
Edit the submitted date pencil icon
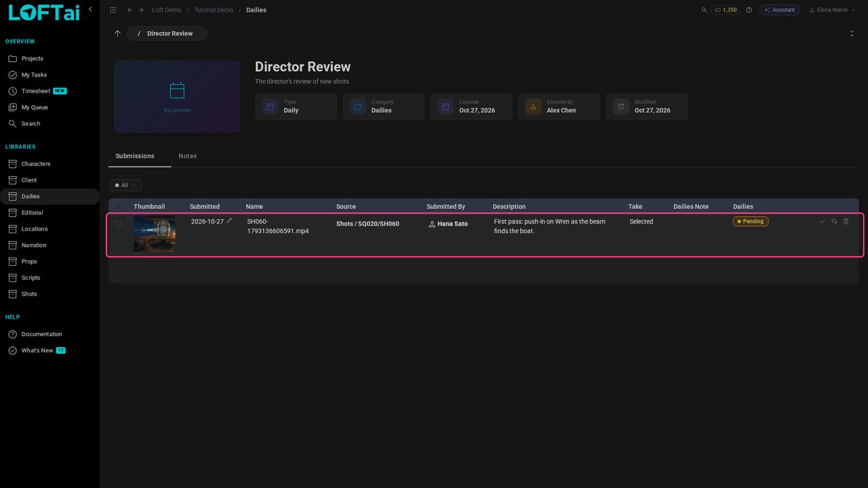(229, 221)
